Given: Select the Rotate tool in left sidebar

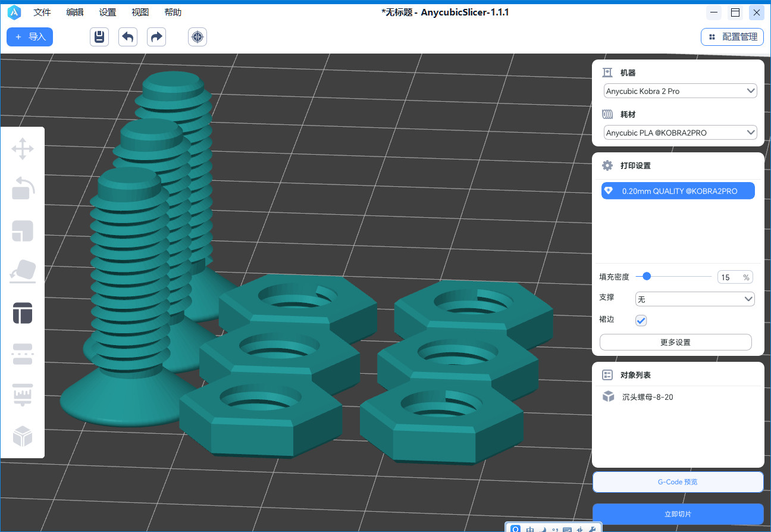Looking at the screenshot, I should click(23, 189).
